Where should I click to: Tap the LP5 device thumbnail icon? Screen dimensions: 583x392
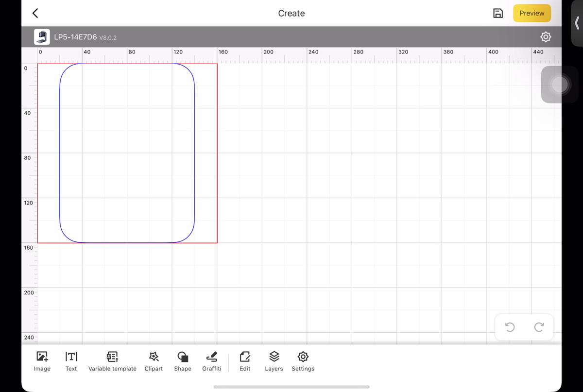42,37
